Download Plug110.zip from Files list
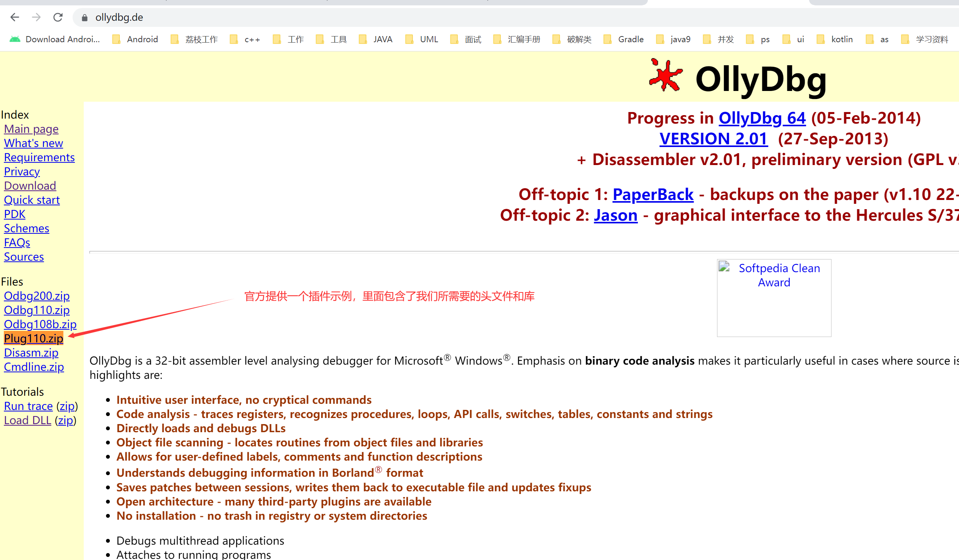 pyautogui.click(x=33, y=339)
